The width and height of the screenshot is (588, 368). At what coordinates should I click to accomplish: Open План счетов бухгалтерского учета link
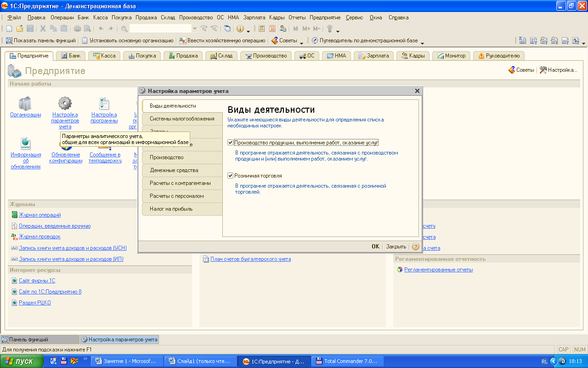point(250,259)
